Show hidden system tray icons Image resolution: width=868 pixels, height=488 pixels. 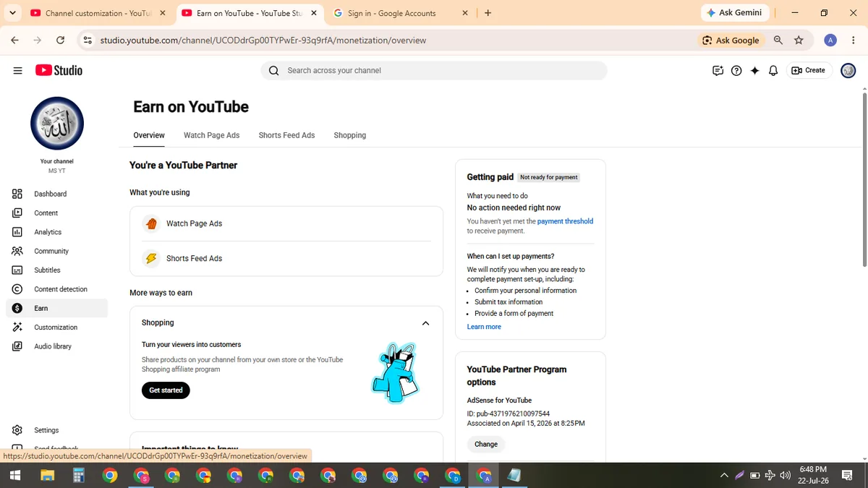pos(724,475)
